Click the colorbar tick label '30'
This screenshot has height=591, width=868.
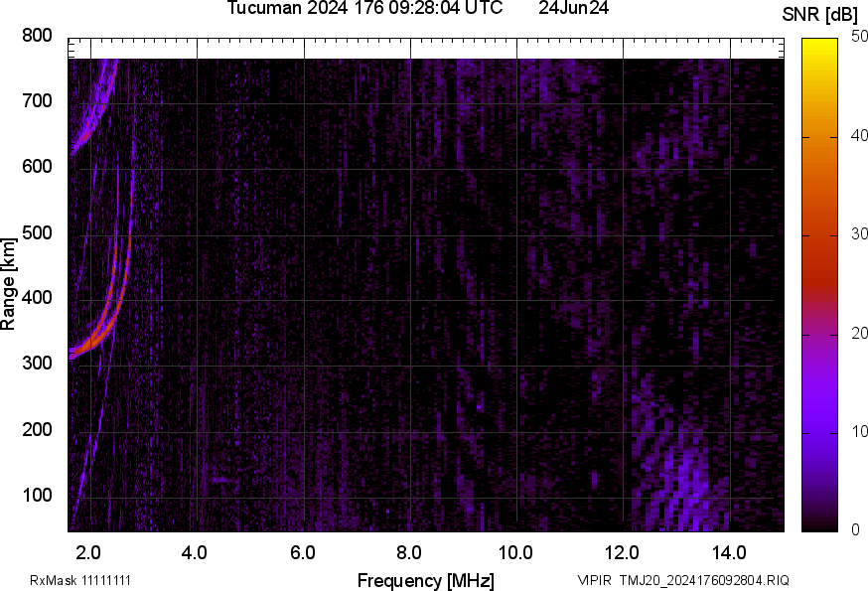(859, 233)
